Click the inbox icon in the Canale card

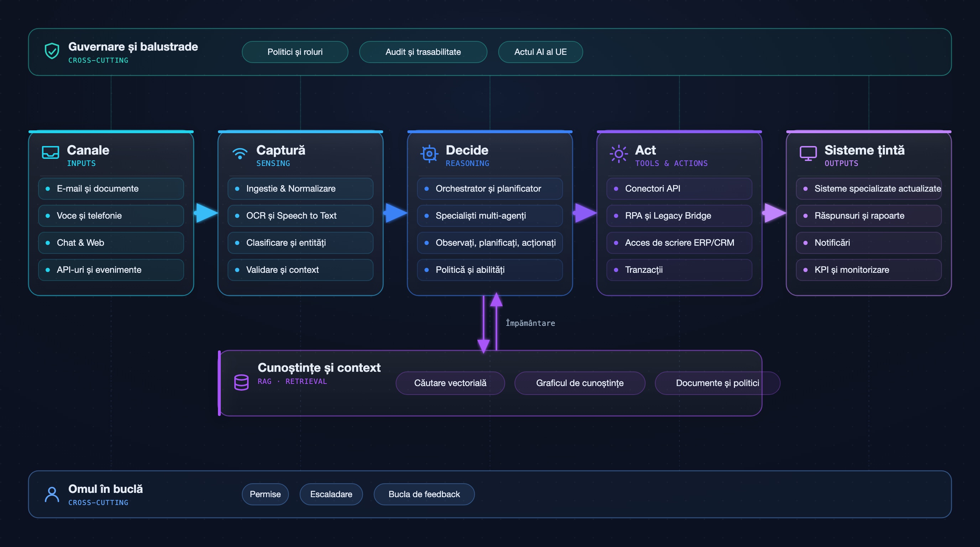(50, 152)
